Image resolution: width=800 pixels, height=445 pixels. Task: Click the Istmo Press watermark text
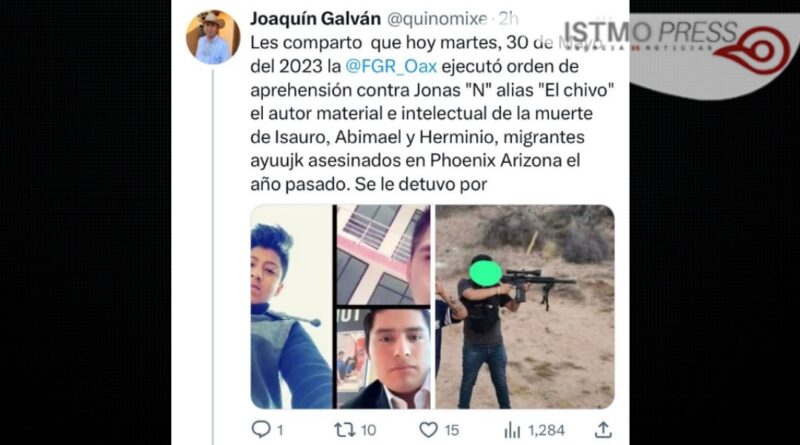651,32
